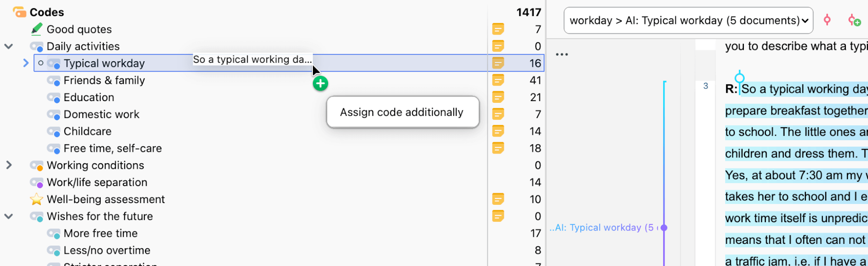The image size is (868, 266).
Task: Click frequency 16 for Typical workday
Action: tap(535, 63)
